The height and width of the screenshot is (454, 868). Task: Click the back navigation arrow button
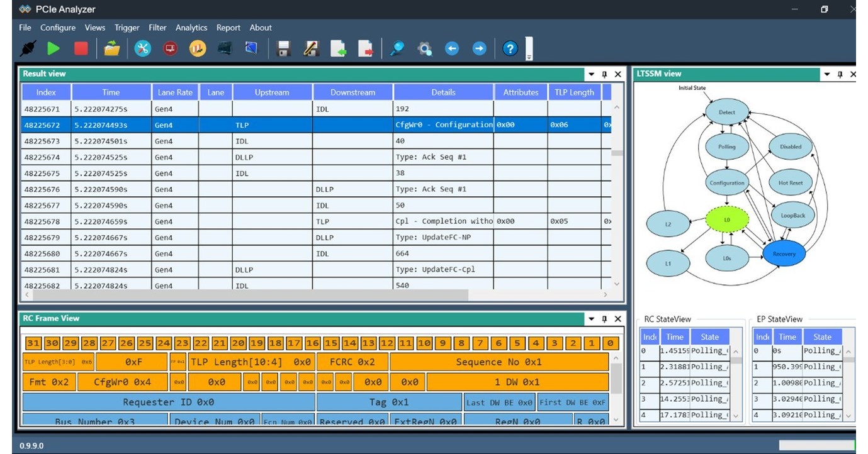452,48
